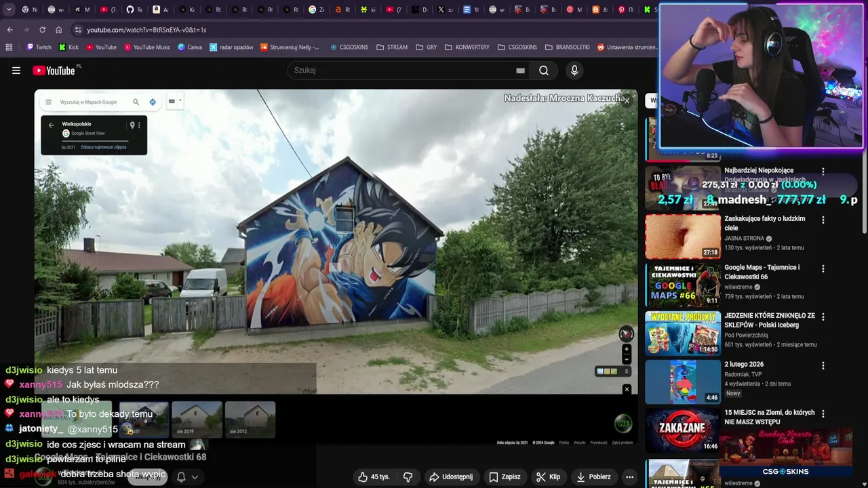Dislike the video
The height and width of the screenshot is (488, 868).
tap(408, 476)
